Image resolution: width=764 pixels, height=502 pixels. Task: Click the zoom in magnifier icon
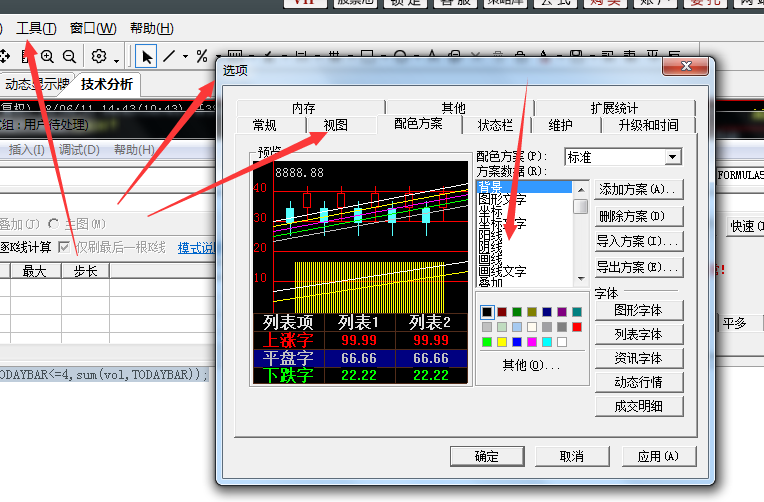(47, 57)
